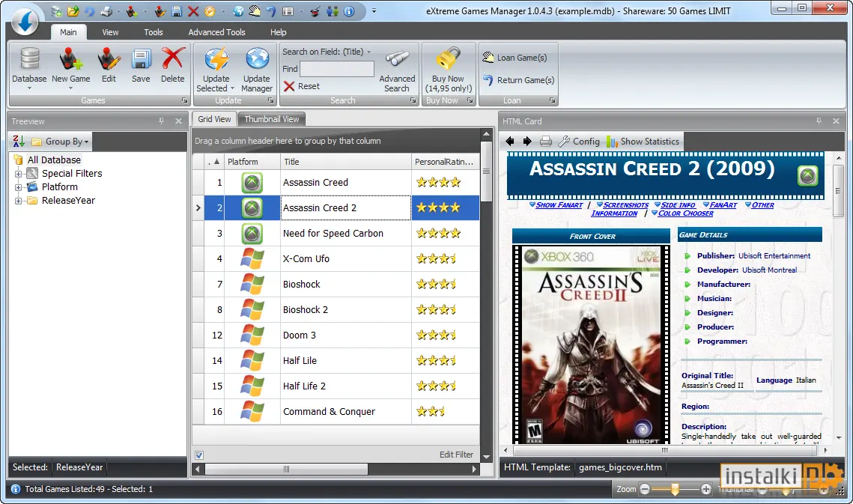Click database-add icon in quick access toolbar
853x504 pixels.
(x=57, y=11)
